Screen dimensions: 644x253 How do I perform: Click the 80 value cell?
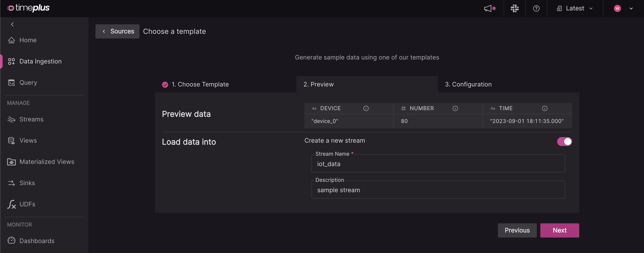click(x=438, y=121)
